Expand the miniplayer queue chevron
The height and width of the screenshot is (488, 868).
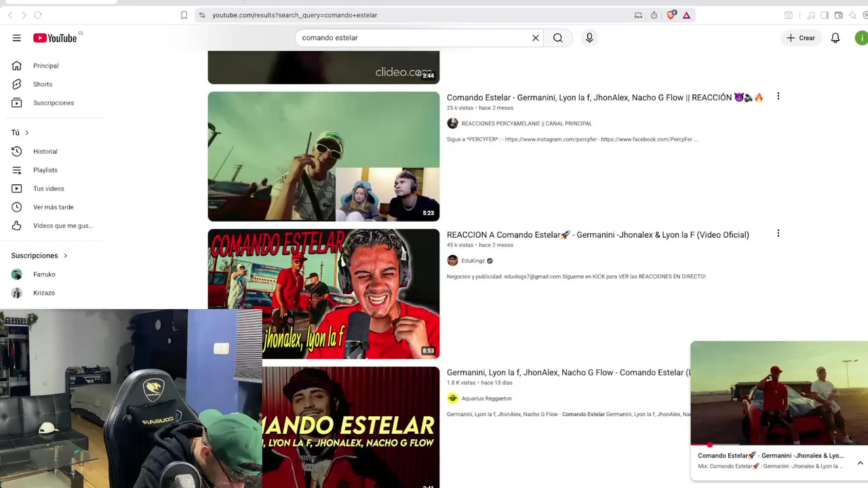(x=860, y=464)
